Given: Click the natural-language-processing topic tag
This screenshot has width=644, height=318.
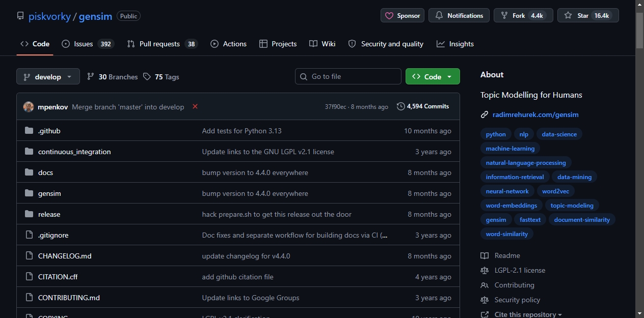Looking at the screenshot, I should 526,163.
